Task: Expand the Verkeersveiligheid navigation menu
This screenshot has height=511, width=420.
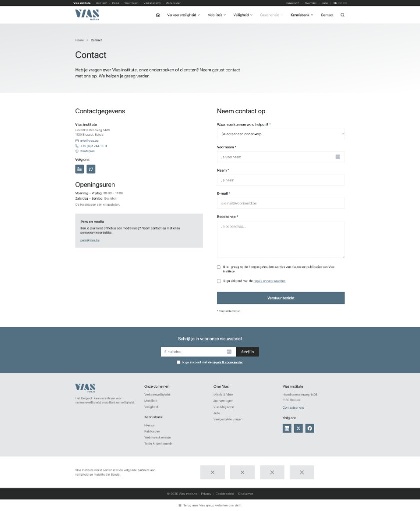Action: click(x=183, y=15)
